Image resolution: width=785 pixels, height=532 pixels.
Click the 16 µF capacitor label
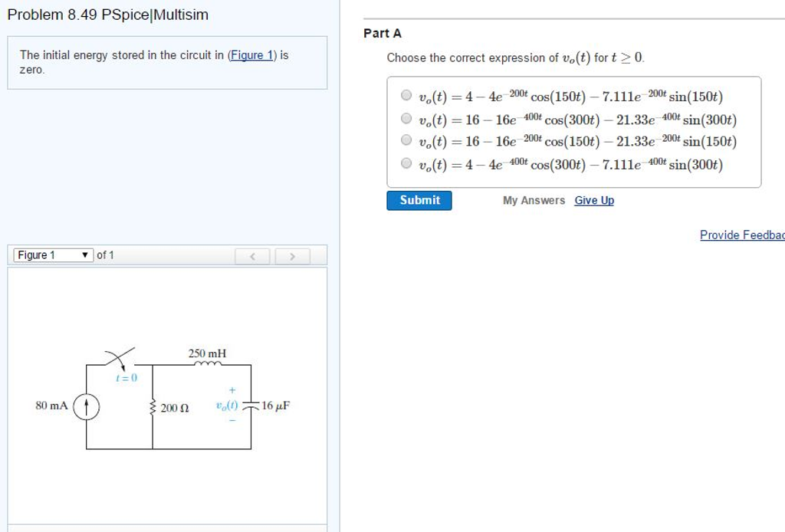274,406
